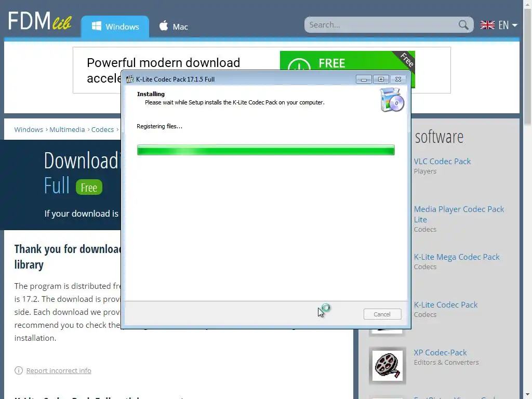Viewport: 532px width, 399px height.
Task: Click the K-Lite Codec Pack 17.1.5 Full title
Action: pos(175,79)
